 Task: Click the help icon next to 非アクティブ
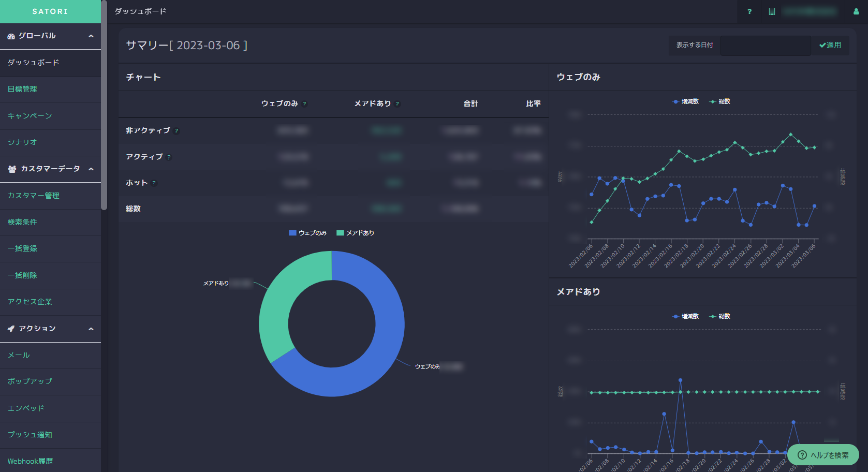176,131
